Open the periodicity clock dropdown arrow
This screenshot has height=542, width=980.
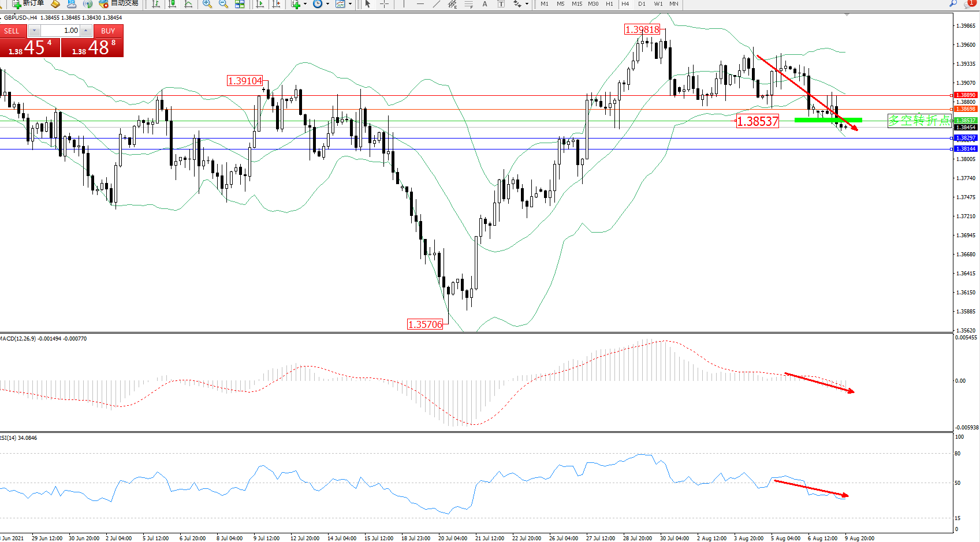(x=327, y=4)
